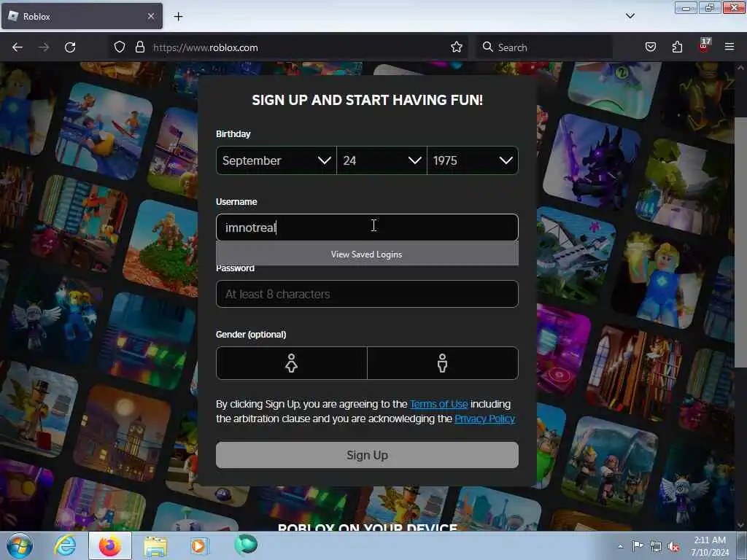Restore down the Firefox window

710,8
